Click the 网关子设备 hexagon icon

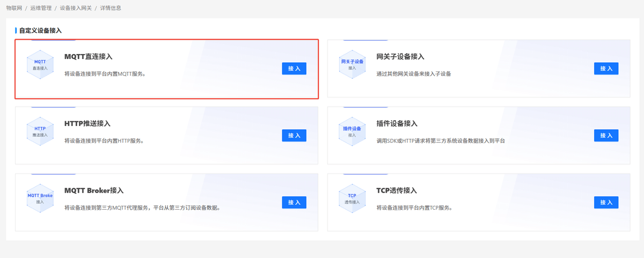tap(352, 64)
